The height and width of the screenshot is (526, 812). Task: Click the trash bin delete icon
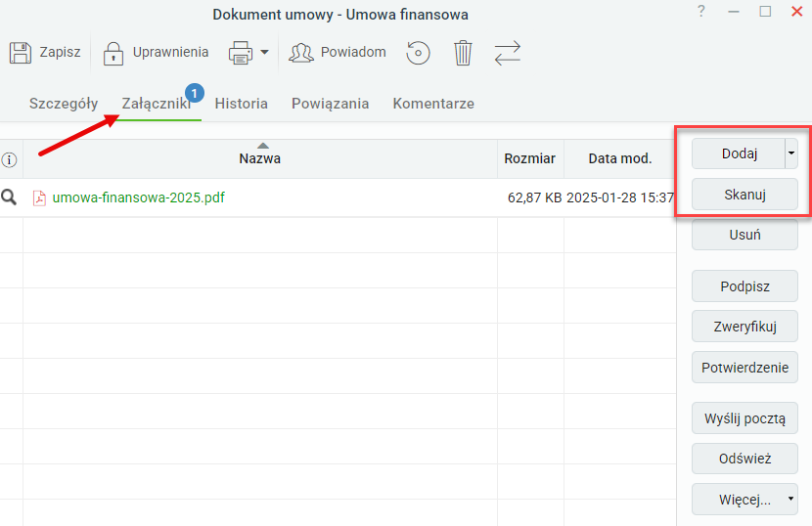[463, 53]
